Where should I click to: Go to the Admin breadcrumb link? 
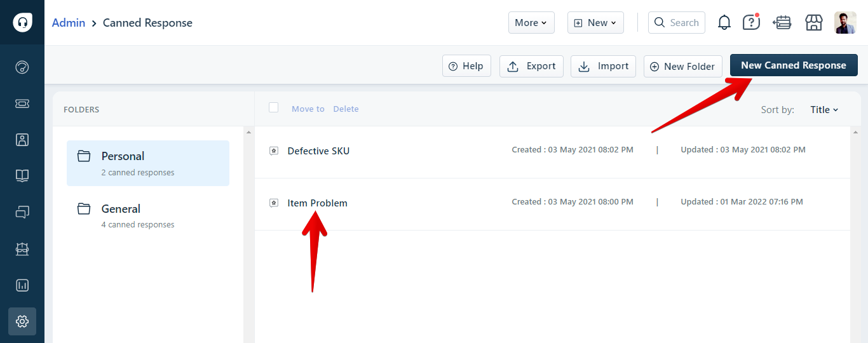point(69,23)
